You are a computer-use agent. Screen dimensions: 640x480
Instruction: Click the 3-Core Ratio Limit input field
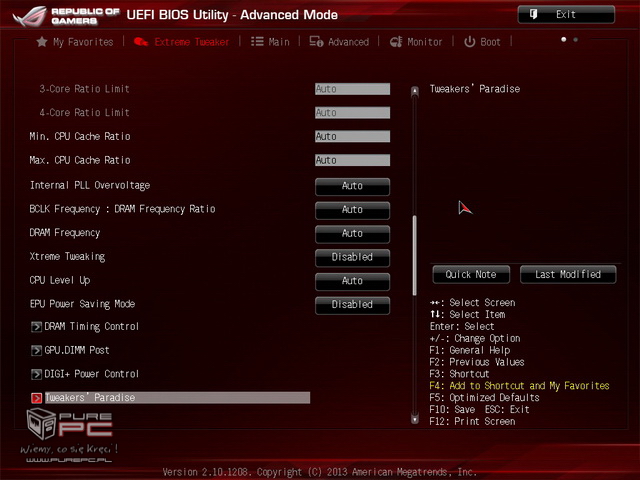tap(352, 89)
